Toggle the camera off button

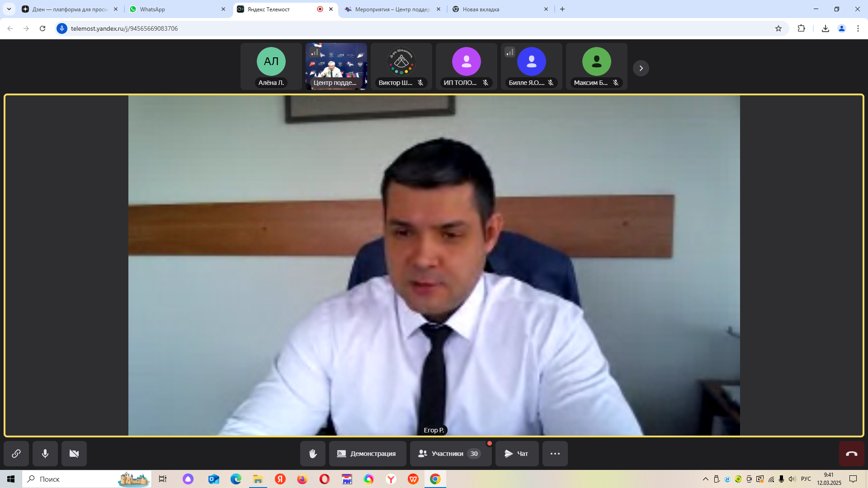[74, 454]
